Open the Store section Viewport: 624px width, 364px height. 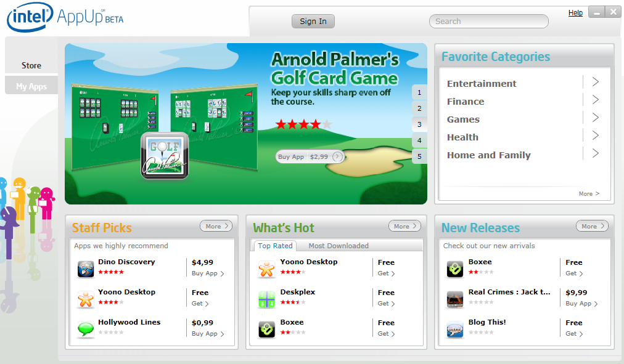coord(31,65)
